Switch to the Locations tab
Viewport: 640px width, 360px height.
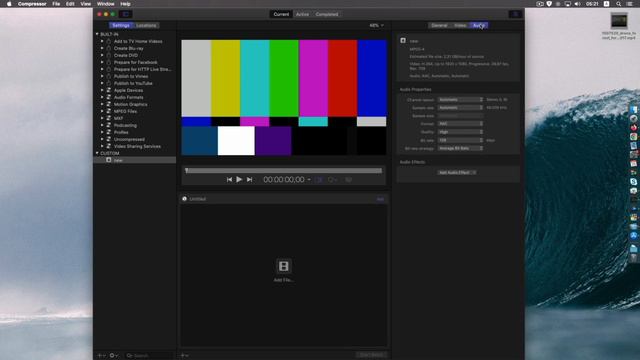coord(146,25)
